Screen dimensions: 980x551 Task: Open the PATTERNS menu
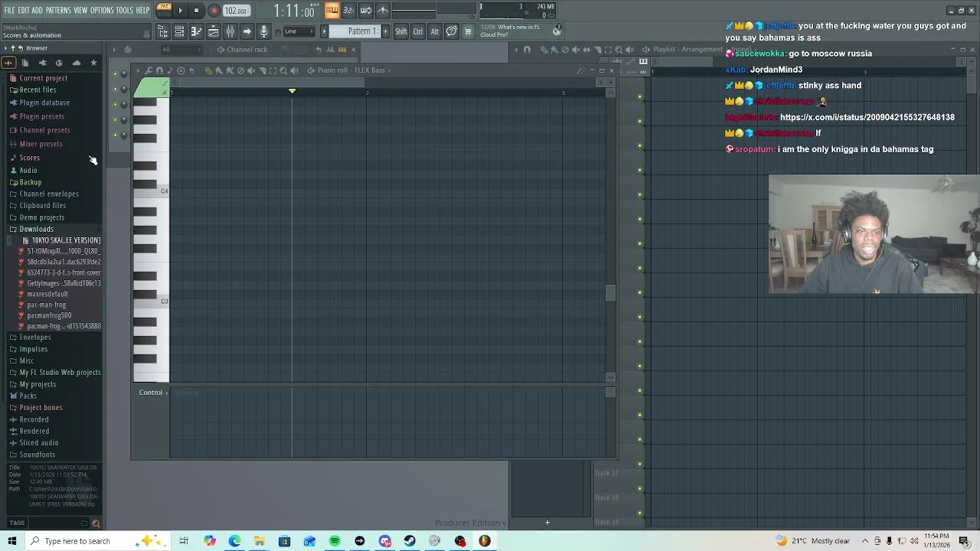(x=58, y=10)
